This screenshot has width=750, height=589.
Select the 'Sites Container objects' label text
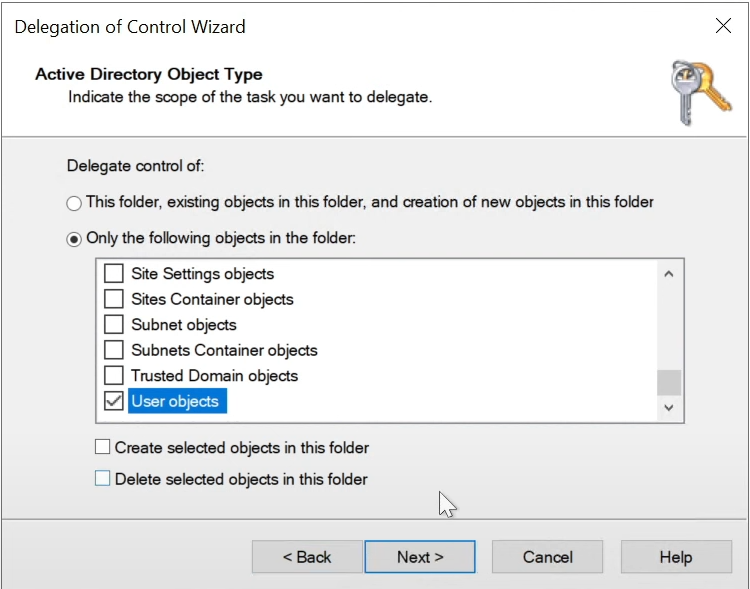click(x=212, y=299)
